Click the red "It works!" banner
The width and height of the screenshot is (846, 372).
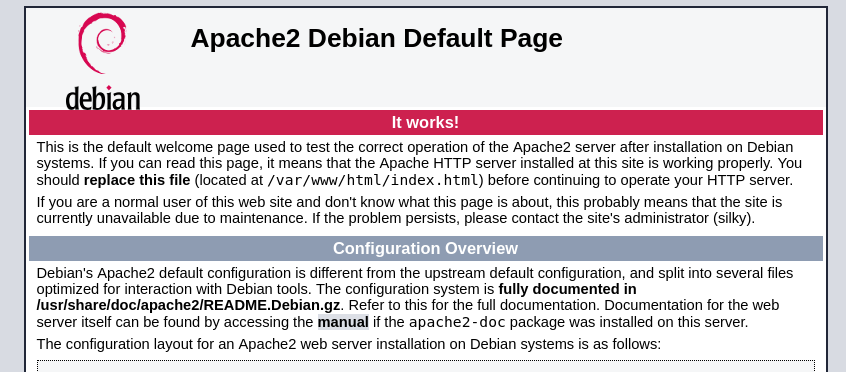click(426, 123)
